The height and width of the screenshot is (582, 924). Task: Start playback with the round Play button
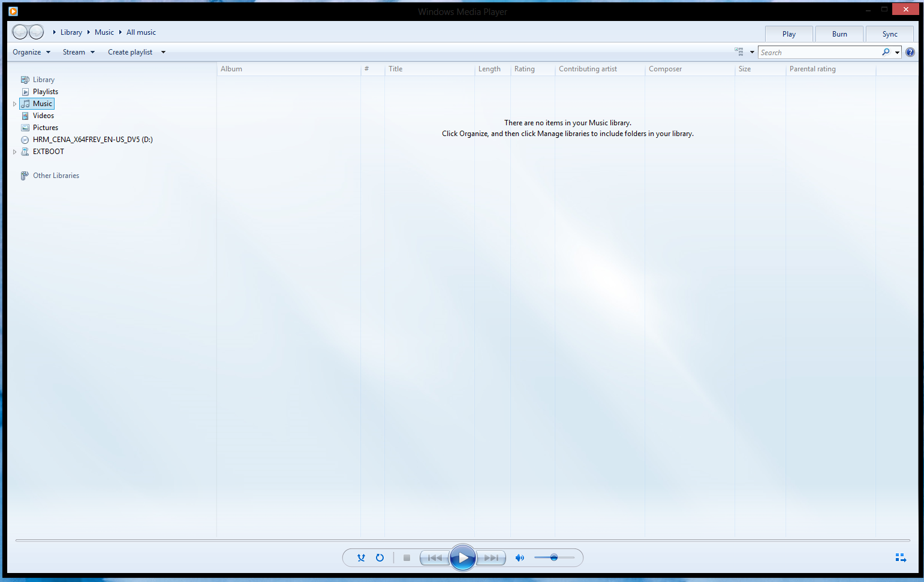(x=463, y=557)
